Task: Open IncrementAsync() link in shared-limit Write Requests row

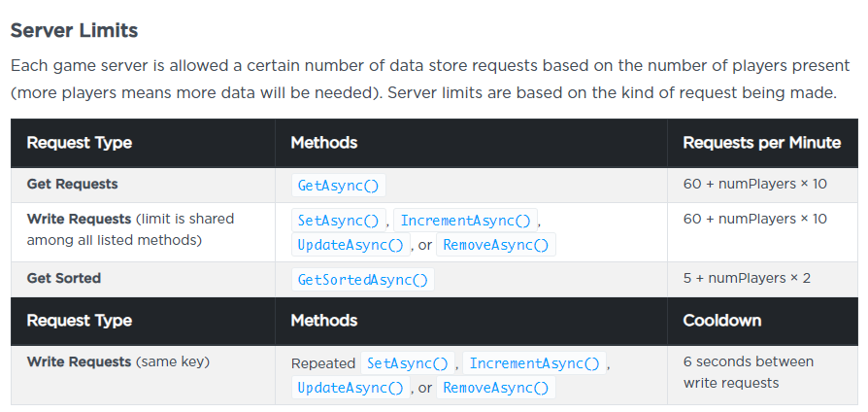Action: pos(468,220)
